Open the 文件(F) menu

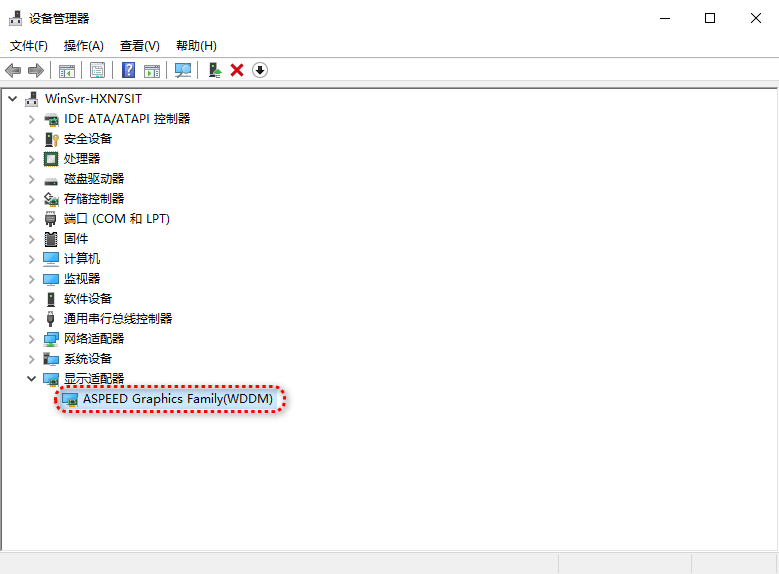(x=29, y=46)
